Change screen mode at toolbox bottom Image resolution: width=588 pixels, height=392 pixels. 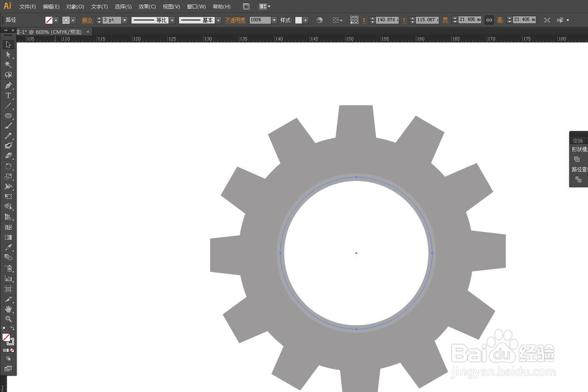click(8, 368)
